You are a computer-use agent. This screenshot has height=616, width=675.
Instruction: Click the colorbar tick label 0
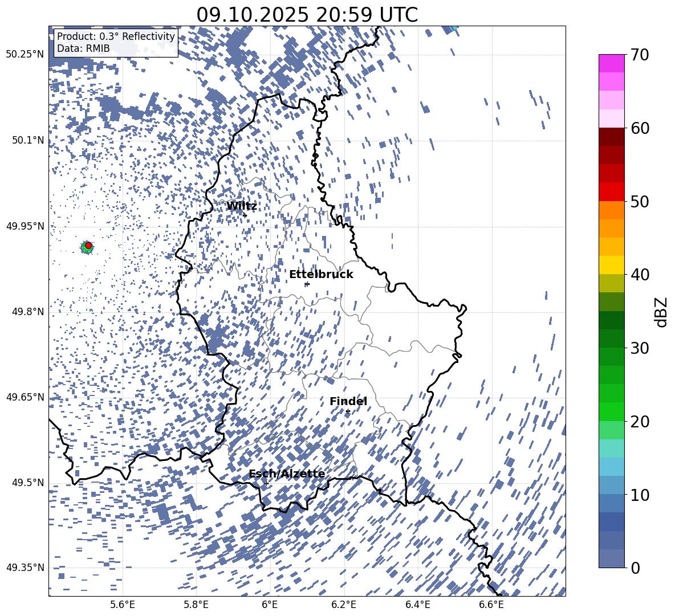point(635,568)
